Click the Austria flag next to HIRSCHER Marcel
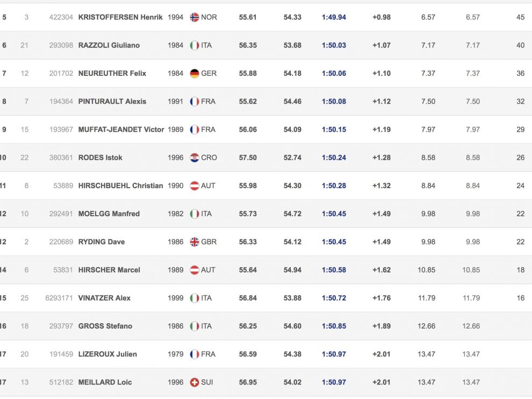532x399 pixels. pos(195,270)
